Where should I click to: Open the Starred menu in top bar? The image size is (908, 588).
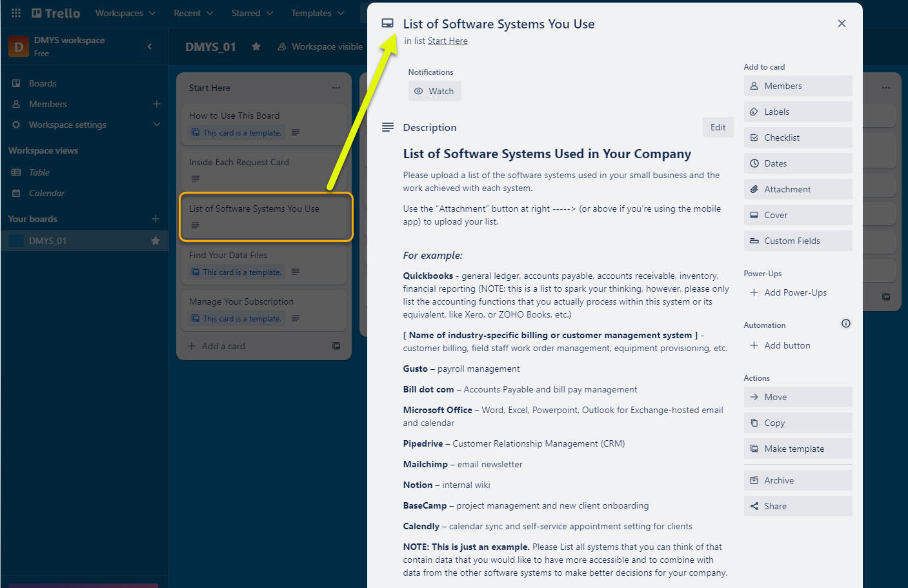click(252, 13)
